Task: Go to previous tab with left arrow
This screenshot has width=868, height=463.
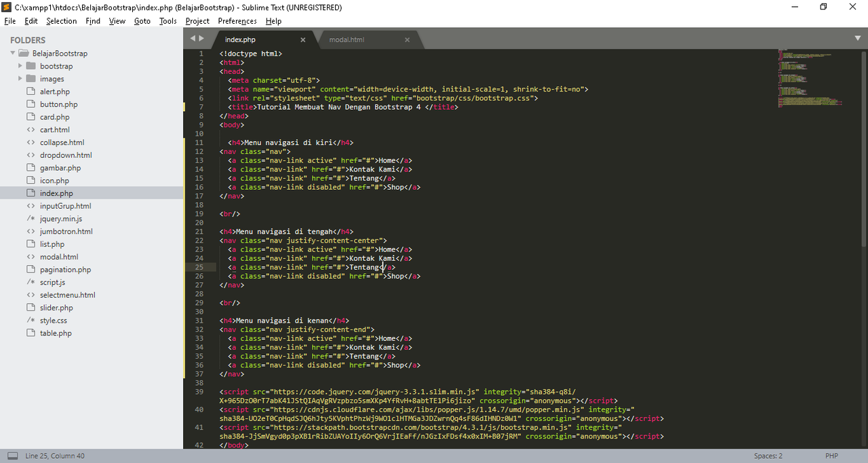Action: click(193, 39)
